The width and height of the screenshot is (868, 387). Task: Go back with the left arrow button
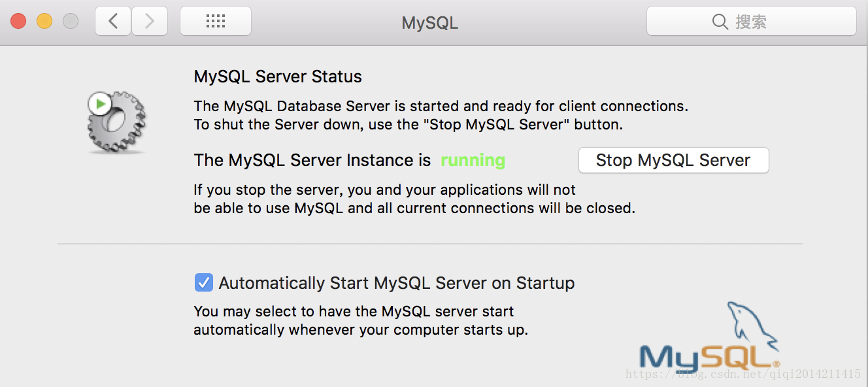coord(113,22)
